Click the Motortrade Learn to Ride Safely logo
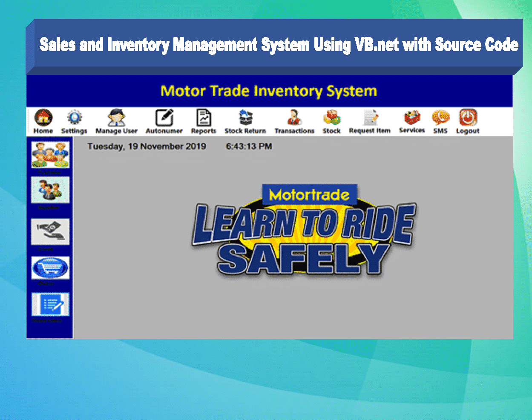532x420 pixels. (303, 231)
